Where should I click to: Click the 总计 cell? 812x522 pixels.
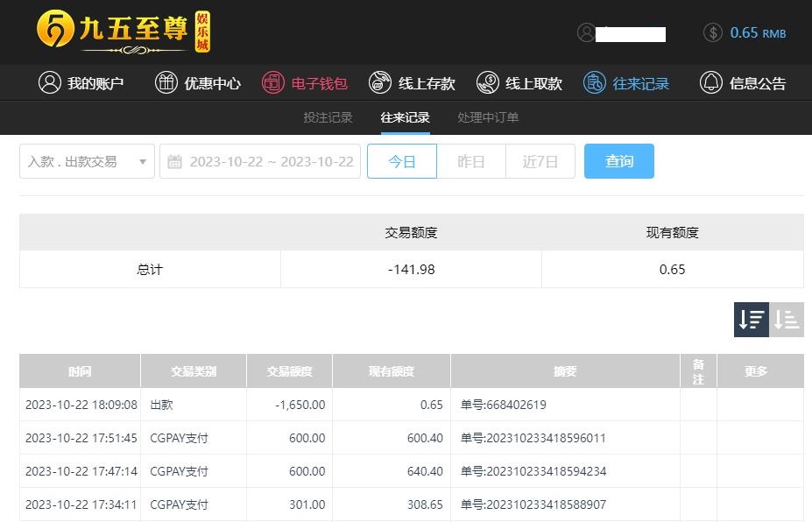point(150,269)
